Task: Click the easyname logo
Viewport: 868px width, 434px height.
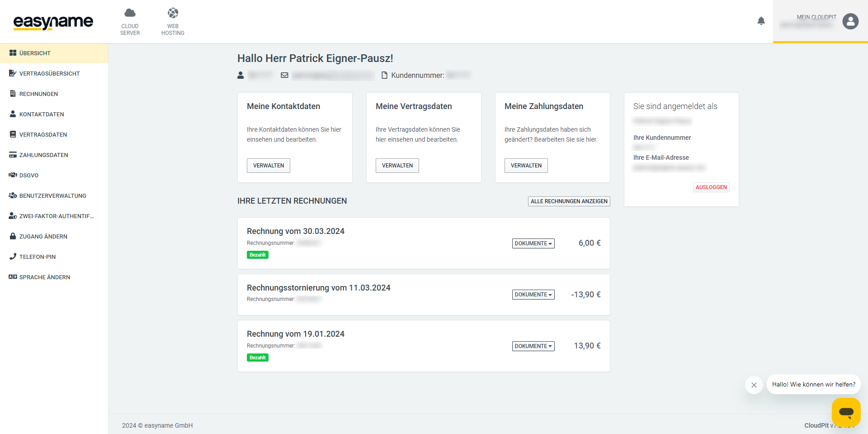Action: [53, 22]
